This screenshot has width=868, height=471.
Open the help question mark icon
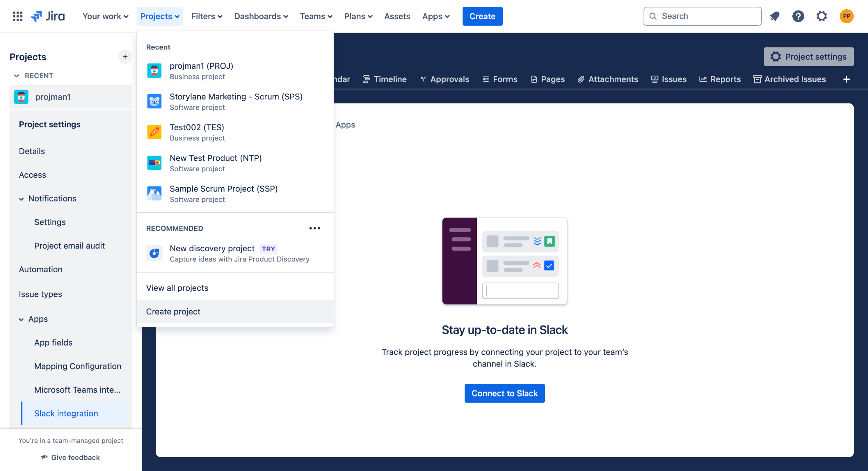click(798, 16)
